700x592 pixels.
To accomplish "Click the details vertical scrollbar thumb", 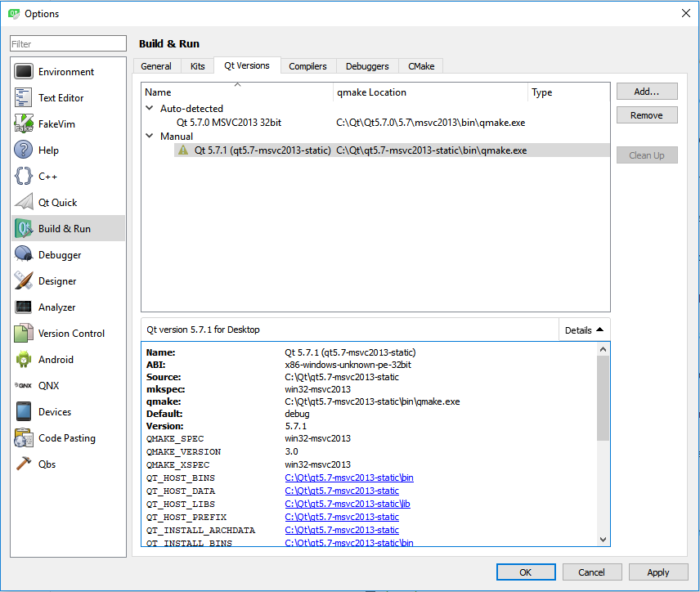I will point(604,398).
